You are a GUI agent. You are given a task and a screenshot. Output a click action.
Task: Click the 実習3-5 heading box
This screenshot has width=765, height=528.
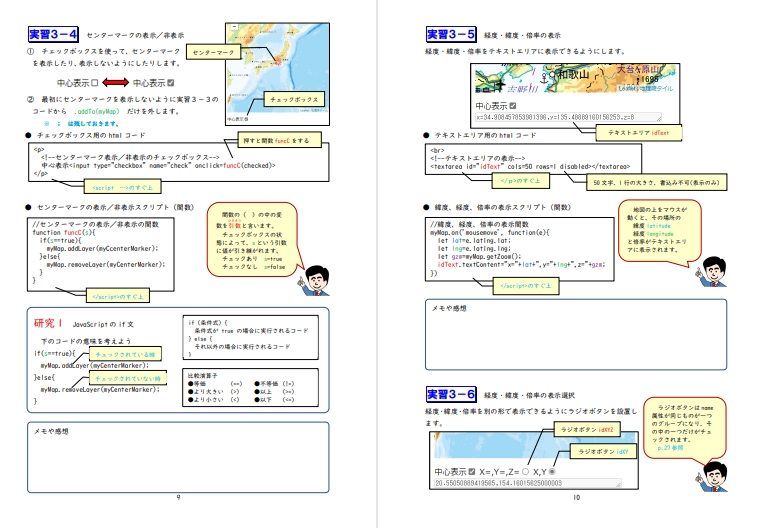point(451,34)
